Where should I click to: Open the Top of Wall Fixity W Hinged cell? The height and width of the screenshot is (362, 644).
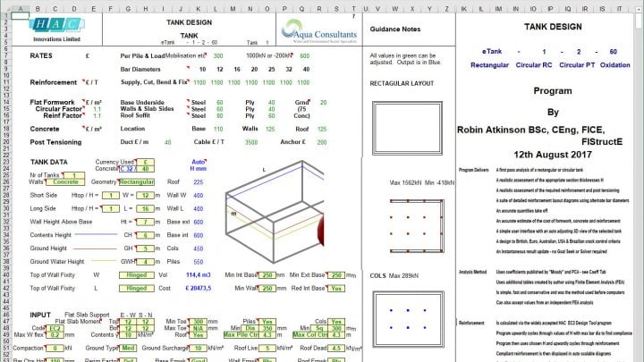coord(137,275)
